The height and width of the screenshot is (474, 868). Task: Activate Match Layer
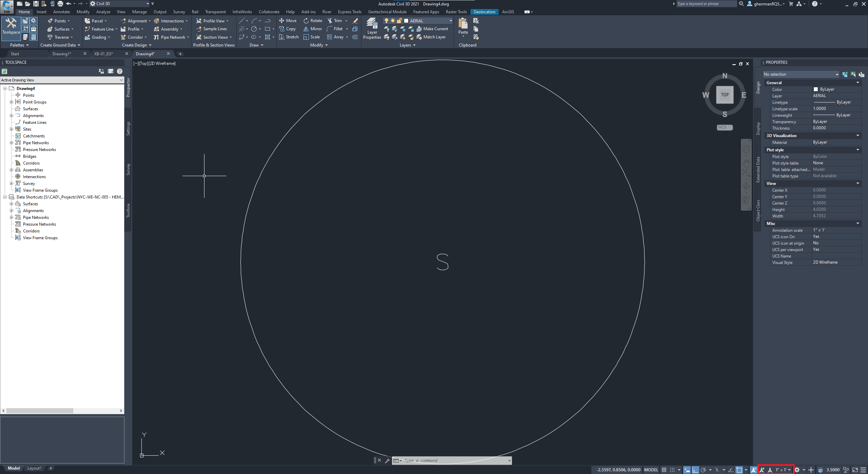pos(432,37)
